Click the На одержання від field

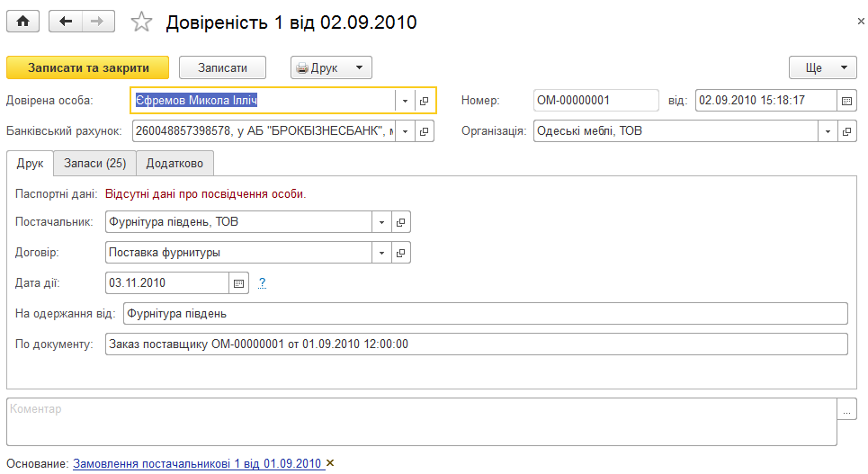click(x=486, y=313)
